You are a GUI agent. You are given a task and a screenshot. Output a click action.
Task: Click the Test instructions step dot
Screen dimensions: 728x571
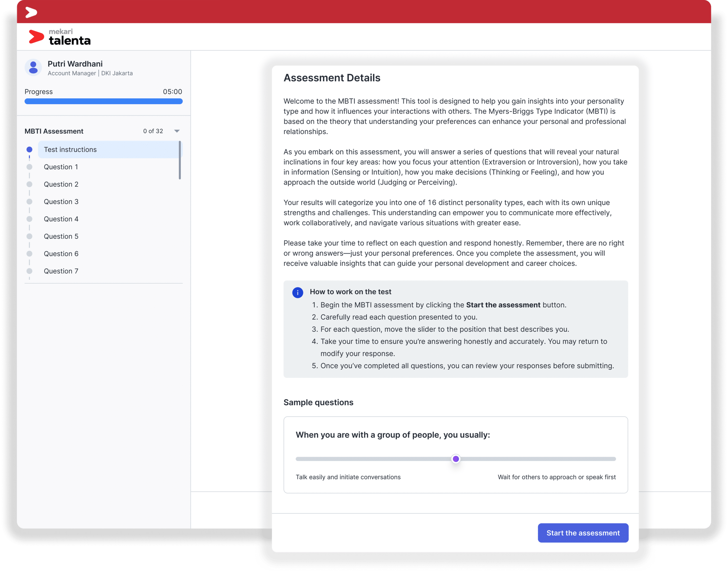pyautogui.click(x=29, y=149)
